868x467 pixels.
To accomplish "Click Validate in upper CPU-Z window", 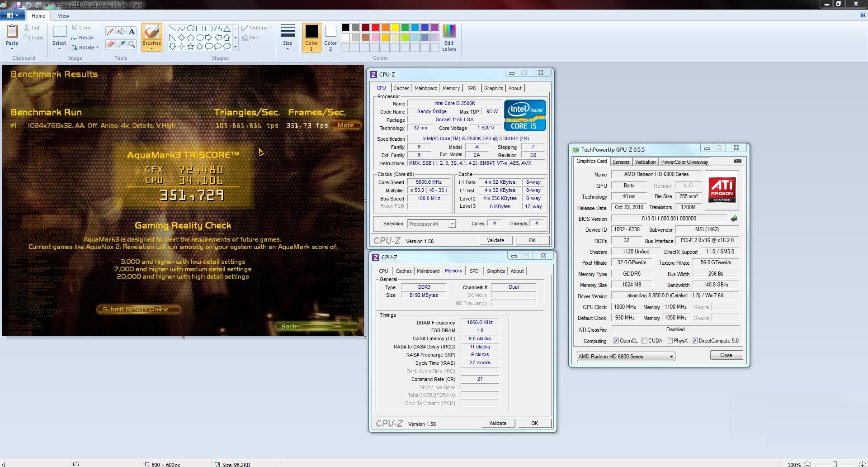I will click(x=495, y=240).
